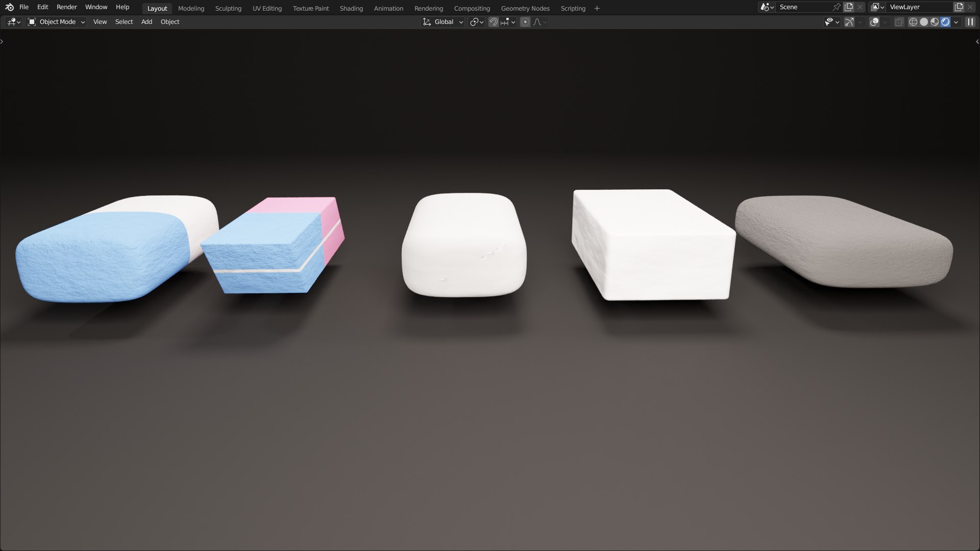
Task: Expand the hidden sidebar on right edge
Action: (977, 41)
